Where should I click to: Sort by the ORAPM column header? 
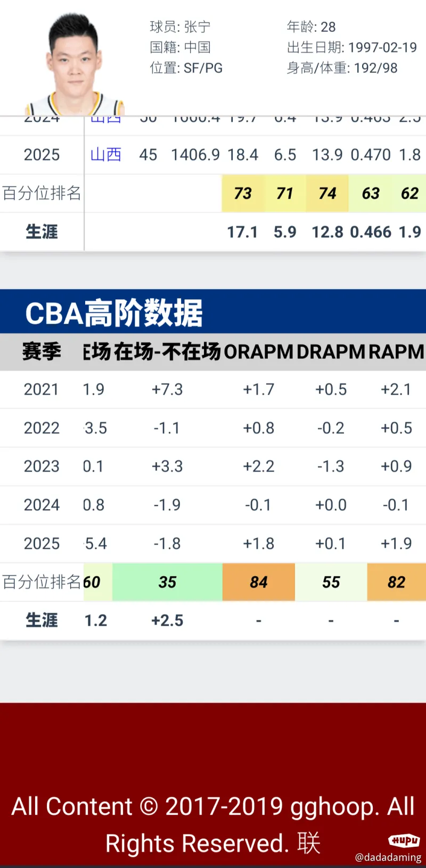[x=258, y=352]
